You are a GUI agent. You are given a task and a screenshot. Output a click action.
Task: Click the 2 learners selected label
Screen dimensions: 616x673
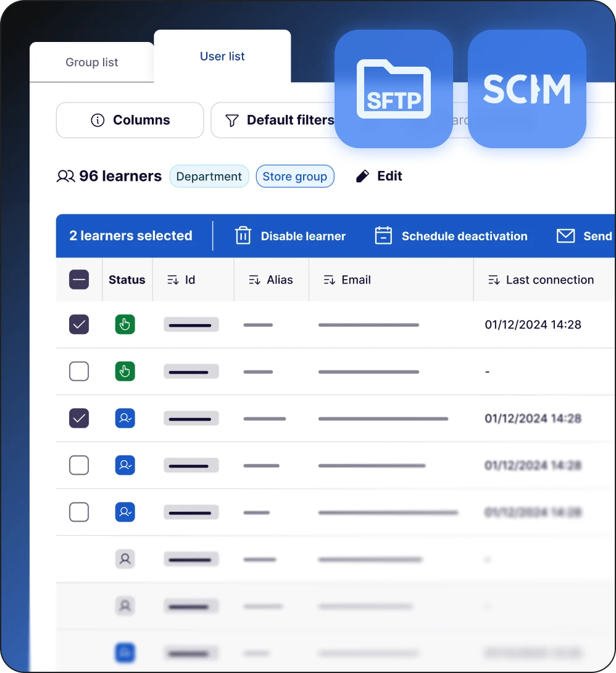click(131, 236)
